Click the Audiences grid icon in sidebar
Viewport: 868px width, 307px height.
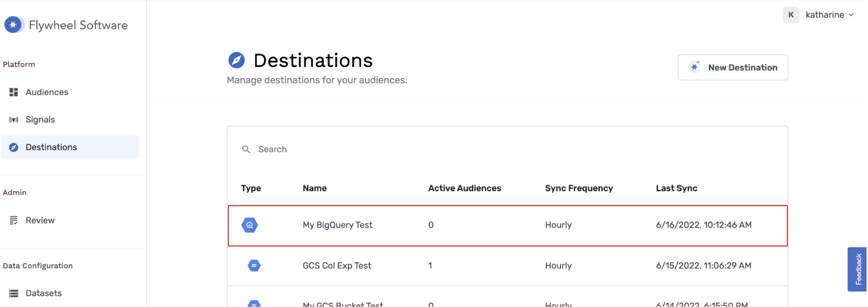[14, 92]
